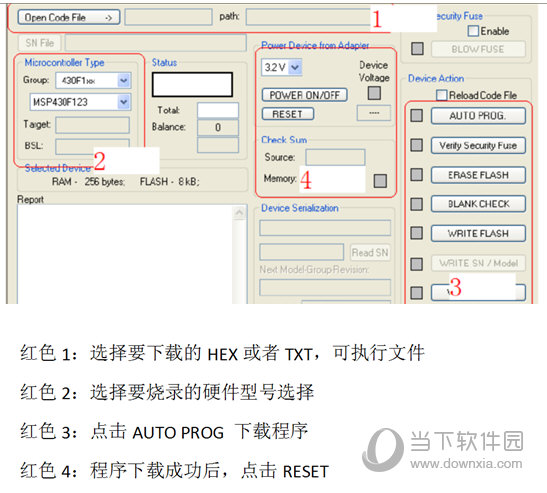547x493 pixels.
Task: Click the Verify Security Fuse button
Action: 478,145
